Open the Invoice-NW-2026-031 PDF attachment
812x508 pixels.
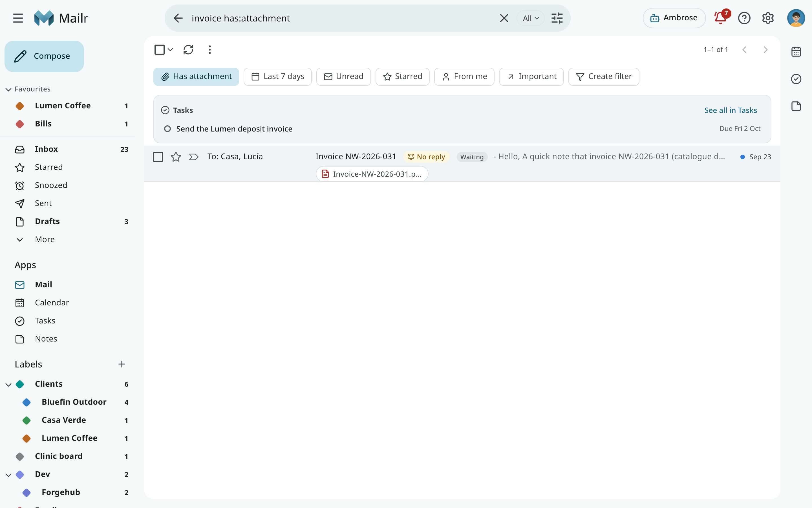[372, 174]
